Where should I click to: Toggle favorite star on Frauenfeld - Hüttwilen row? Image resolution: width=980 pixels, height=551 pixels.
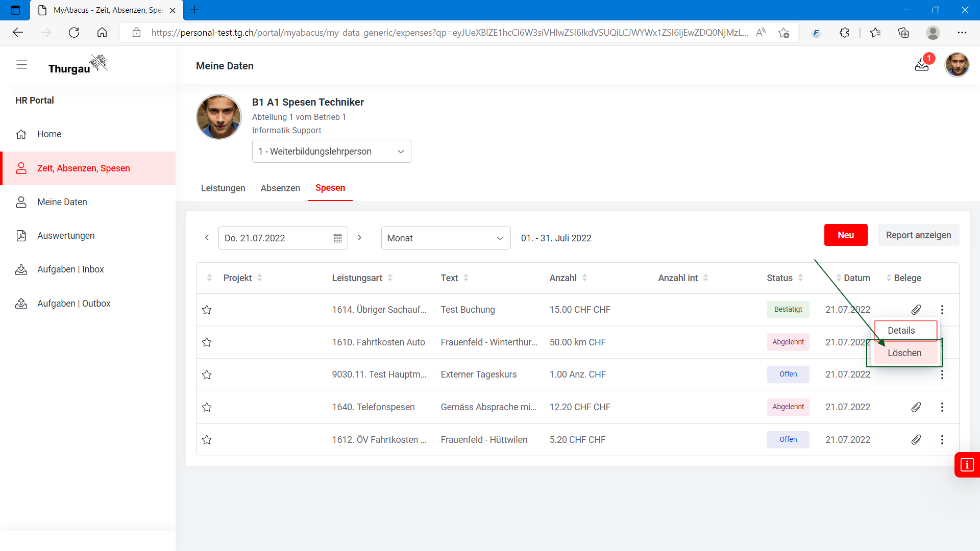[207, 440]
